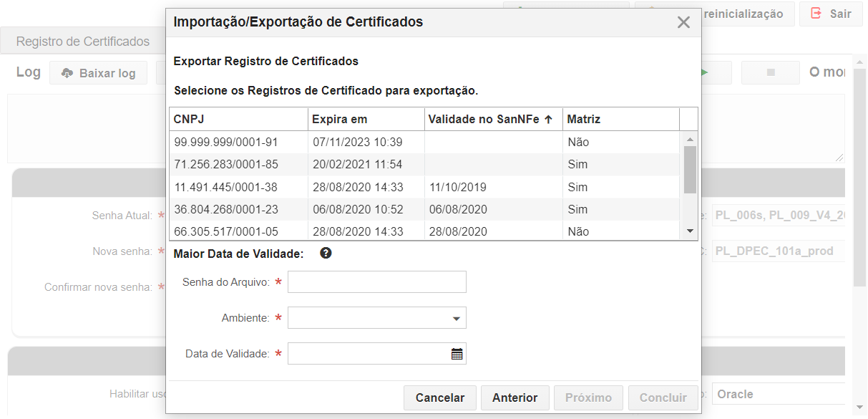Click the sort arrow on Validade no SanNFe
868x419 pixels.
tap(549, 120)
